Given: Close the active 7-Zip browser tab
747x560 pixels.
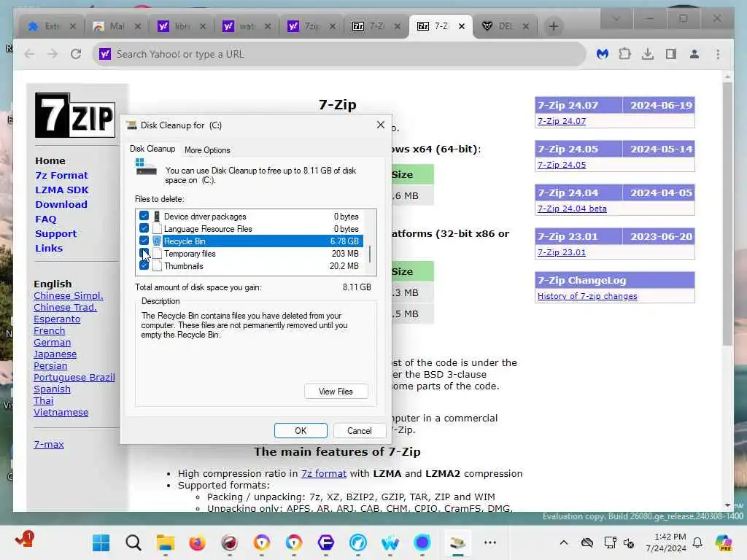Looking at the screenshot, I should (x=461, y=26).
